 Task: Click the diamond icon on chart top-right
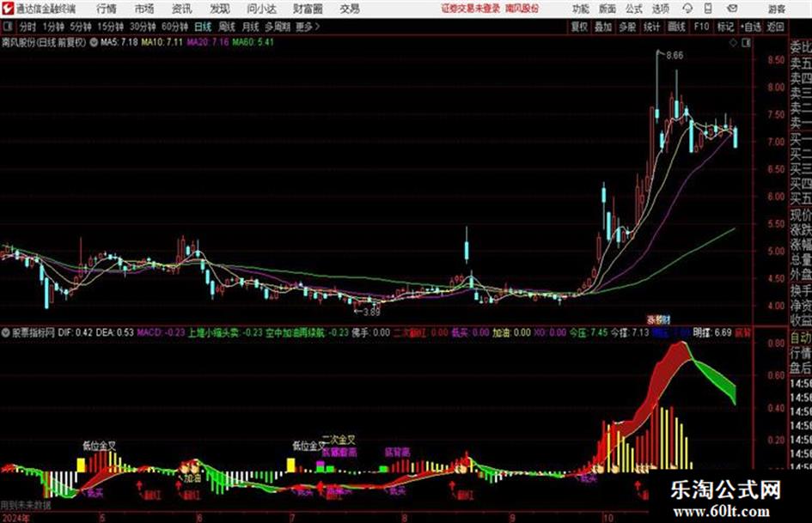click(x=733, y=43)
